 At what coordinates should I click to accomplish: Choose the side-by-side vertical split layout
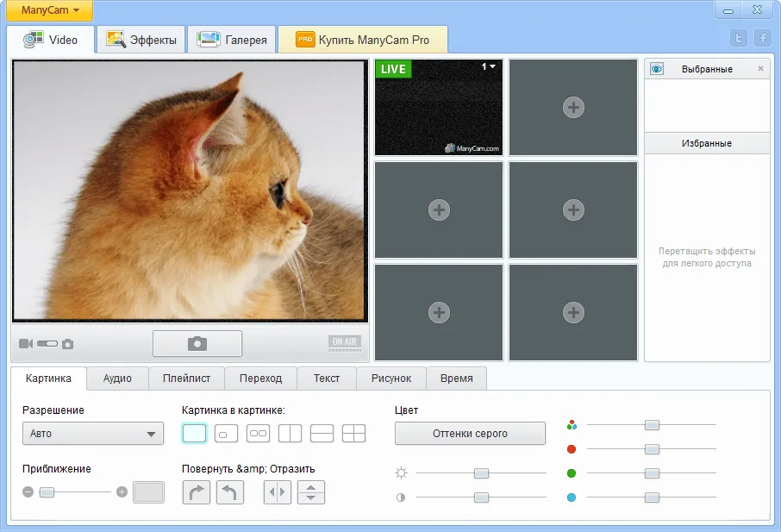click(290, 434)
